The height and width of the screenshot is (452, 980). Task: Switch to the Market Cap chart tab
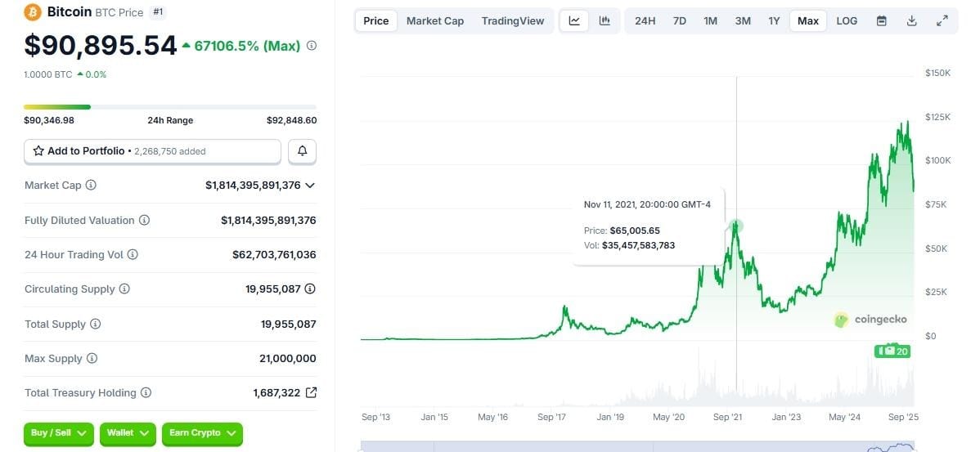[435, 21]
